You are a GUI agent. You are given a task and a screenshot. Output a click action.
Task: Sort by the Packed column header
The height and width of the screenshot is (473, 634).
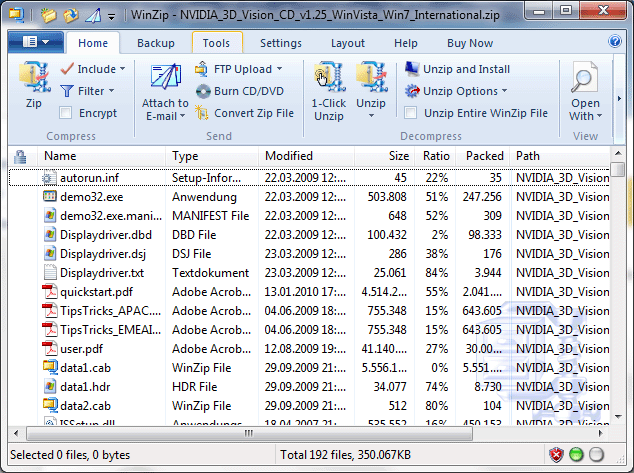point(484,156)
